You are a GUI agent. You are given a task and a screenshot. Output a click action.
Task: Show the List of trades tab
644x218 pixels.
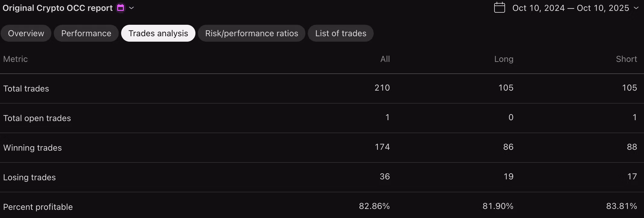coord(341,33)
